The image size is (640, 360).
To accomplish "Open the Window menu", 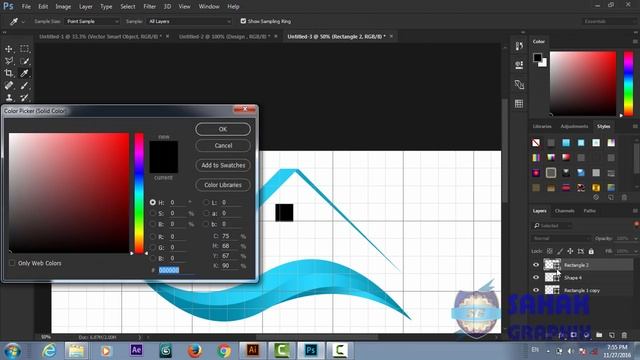I will pos(209,7).
